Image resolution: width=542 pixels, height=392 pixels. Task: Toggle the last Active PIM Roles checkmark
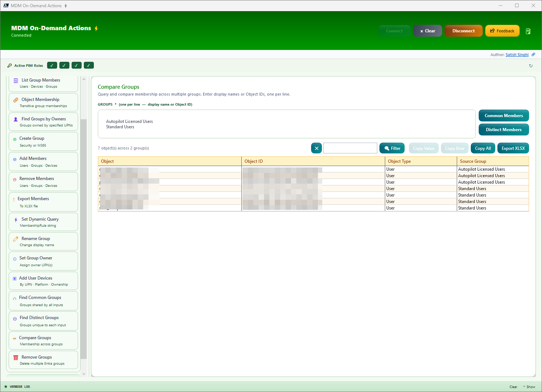88,65
